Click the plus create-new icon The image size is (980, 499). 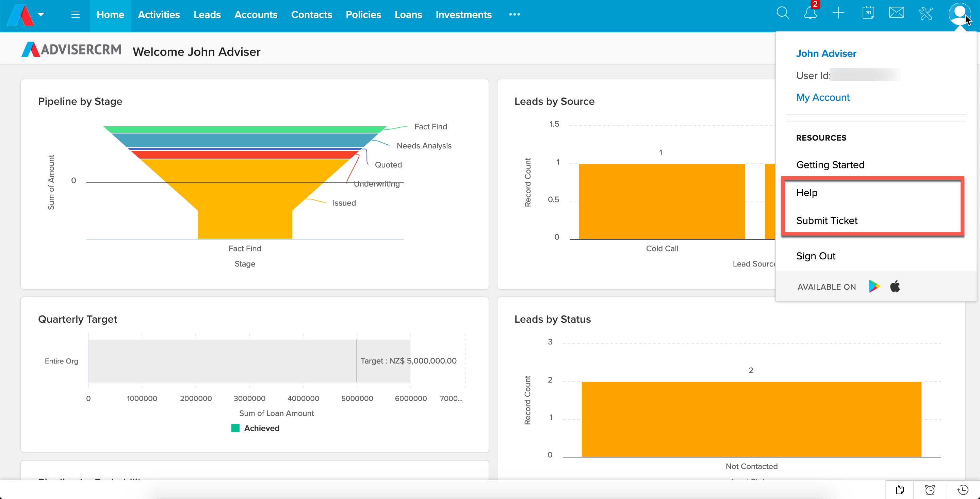click(x=838, y=13)
